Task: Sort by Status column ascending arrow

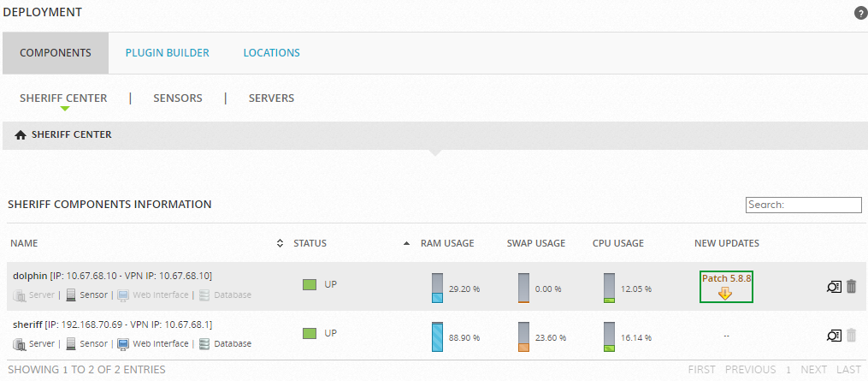Action: [x=406, y=244]
